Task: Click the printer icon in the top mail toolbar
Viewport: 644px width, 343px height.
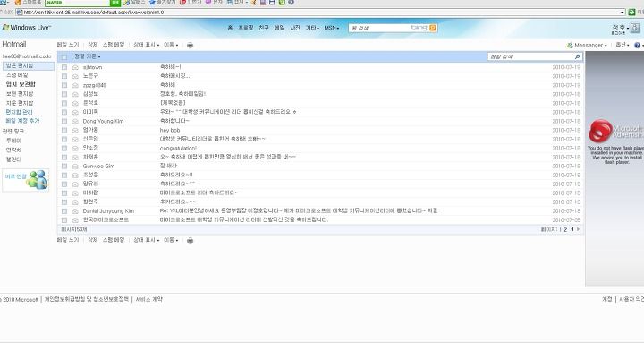Action: (190, 46)
